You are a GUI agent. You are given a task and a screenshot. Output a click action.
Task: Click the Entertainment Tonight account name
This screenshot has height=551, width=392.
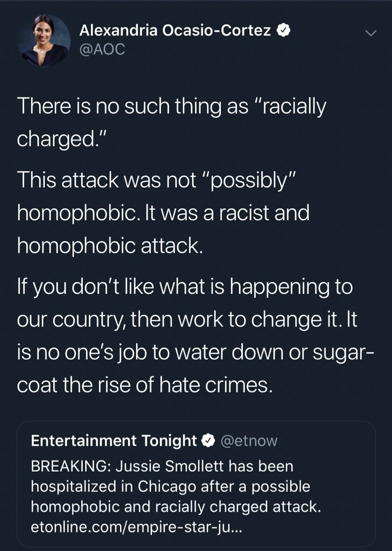(114, 441)
